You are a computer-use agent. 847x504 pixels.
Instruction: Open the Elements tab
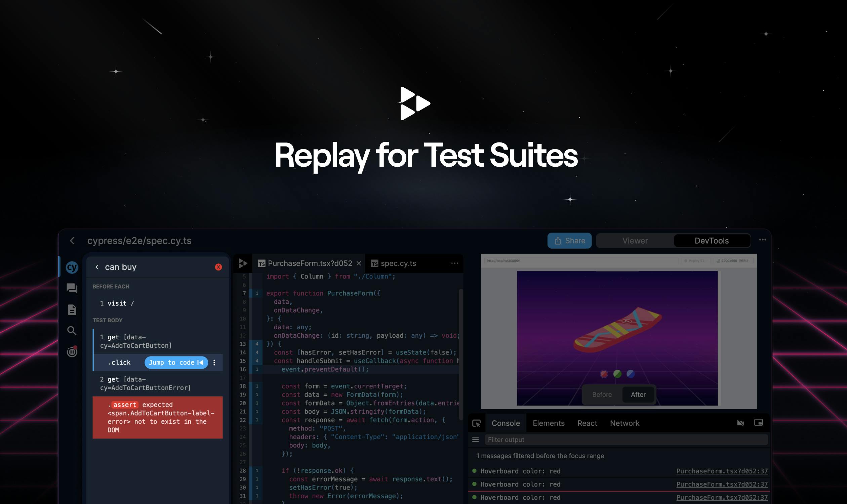[x=548, y=423]
